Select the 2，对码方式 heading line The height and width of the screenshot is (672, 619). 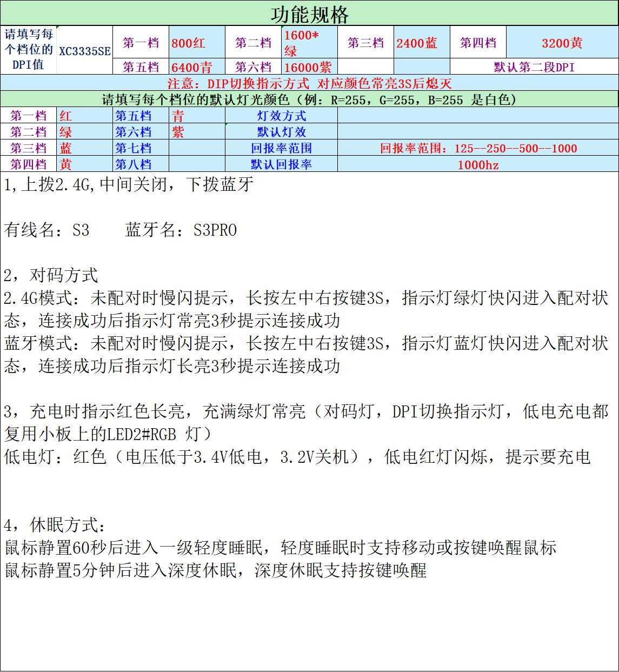click(x=51, y=275)
